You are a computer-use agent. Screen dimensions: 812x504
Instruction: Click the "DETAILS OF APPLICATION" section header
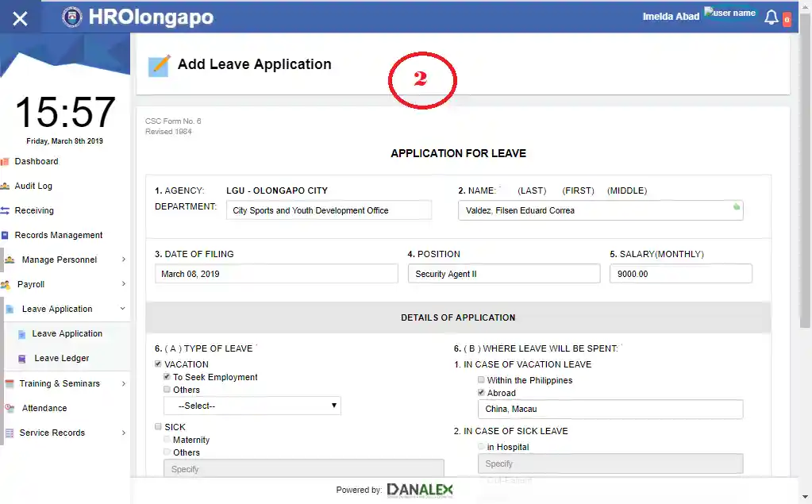pos(458,317)
